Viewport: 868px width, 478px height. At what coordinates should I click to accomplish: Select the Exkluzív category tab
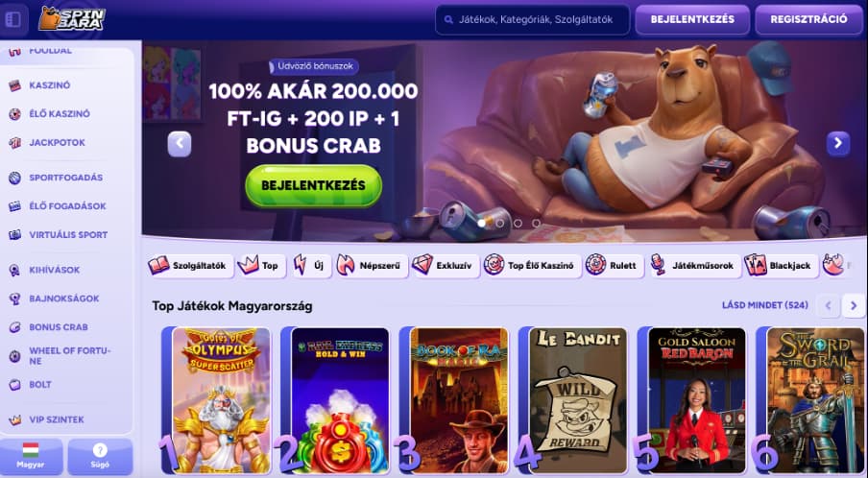tap(446, 266)
